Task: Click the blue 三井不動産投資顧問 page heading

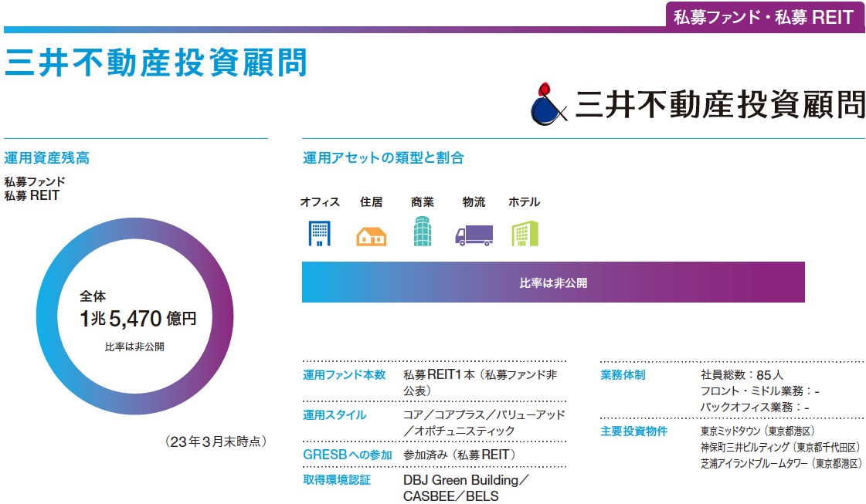Action: click(x=156, y=63)
